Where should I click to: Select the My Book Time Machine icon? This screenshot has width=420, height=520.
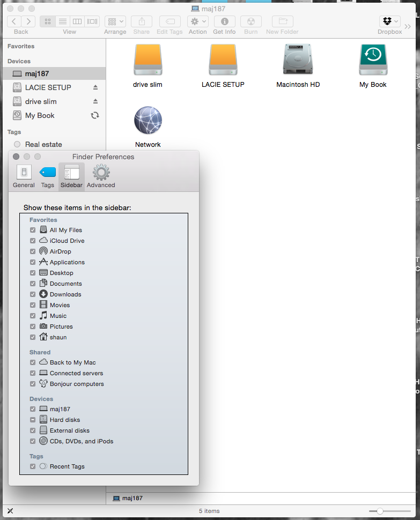(373, 60)
